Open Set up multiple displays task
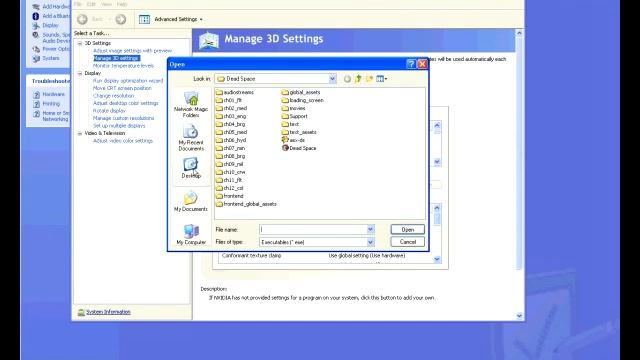The image size is (640, 360). point(119,126)
